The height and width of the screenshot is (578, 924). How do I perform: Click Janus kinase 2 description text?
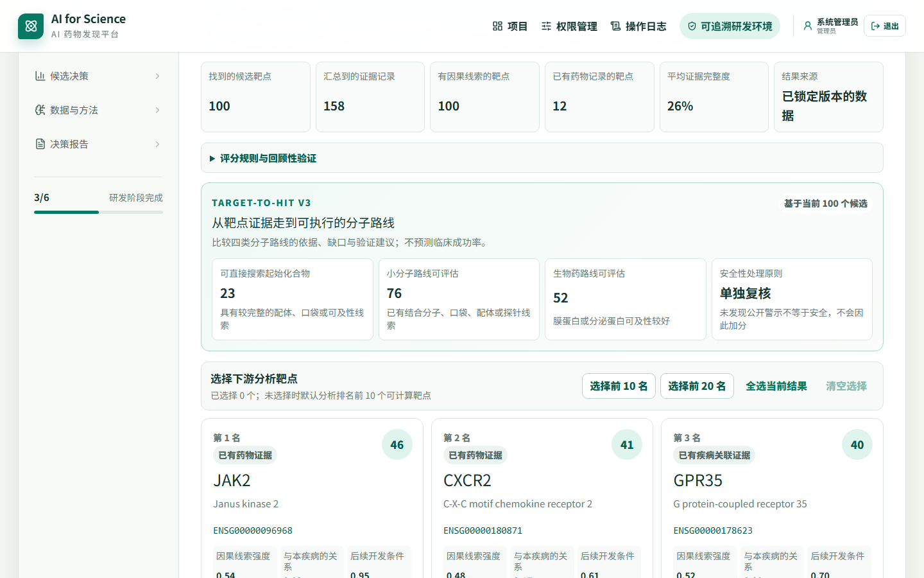point(246,504)
